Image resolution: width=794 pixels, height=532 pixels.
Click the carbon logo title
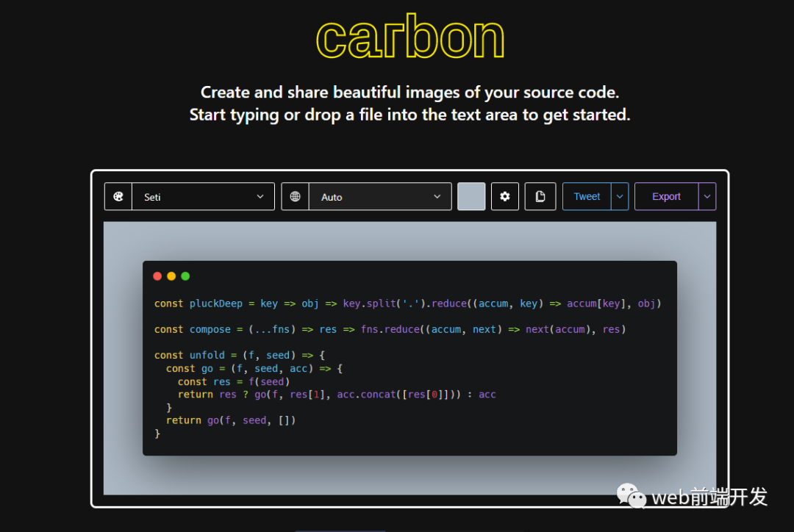[x=410, y=37]
